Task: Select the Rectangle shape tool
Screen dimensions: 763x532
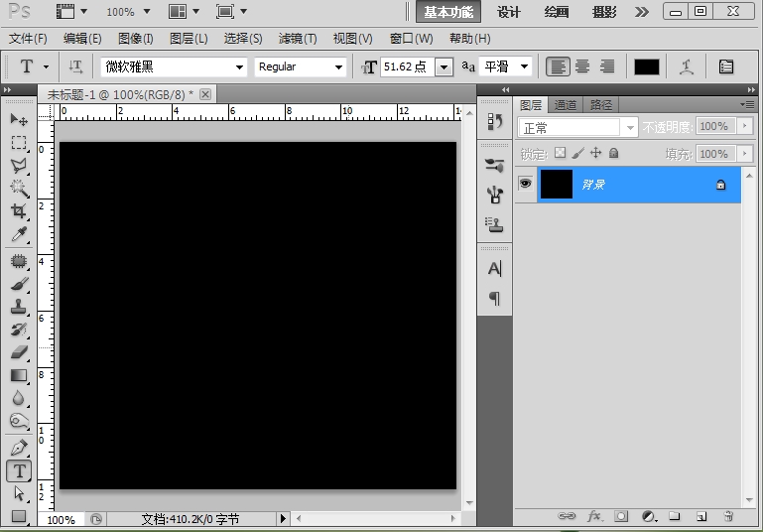Action: [19, 516]
